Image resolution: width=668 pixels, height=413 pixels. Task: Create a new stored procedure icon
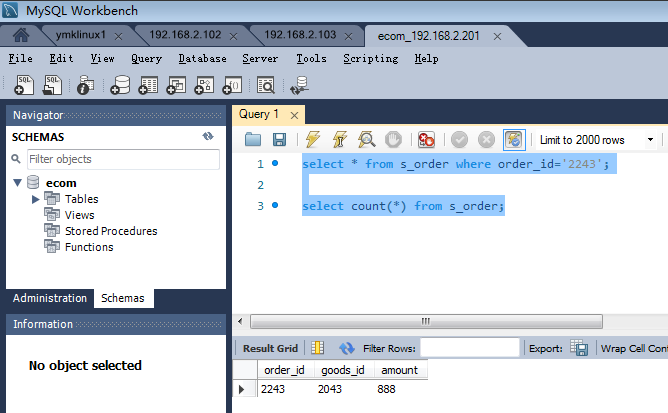point(204,84)
